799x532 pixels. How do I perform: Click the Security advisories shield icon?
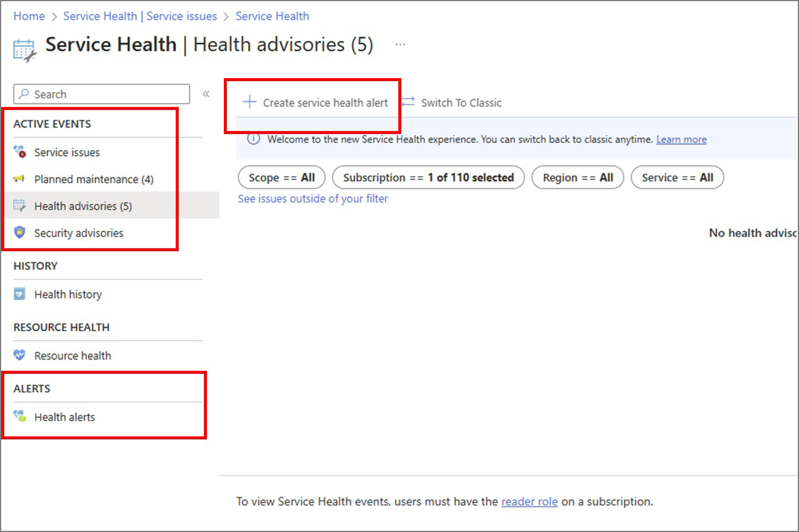coord(20,233)
